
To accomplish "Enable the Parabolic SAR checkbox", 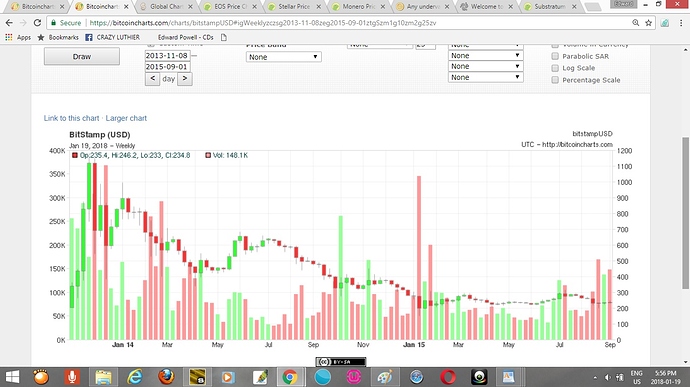I will (555, 56).
